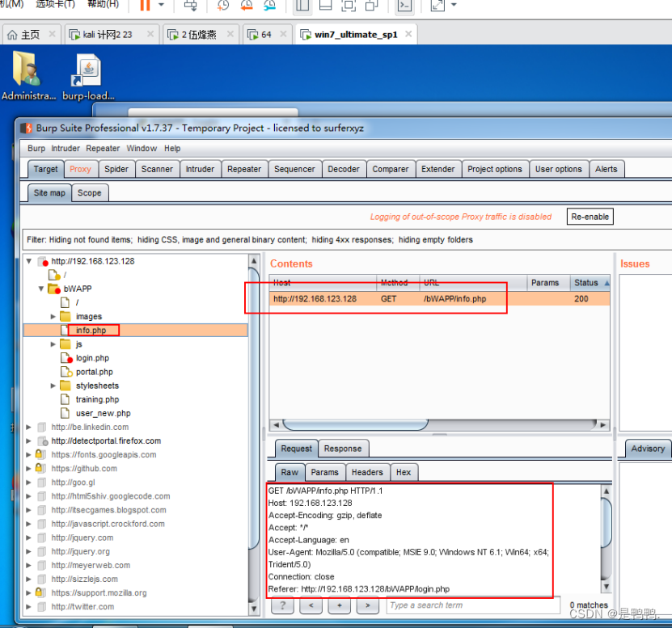Image resolution: width=672 pixels, height=628 pixels.
Task: Switch to the Extender tab
Action: pyautogui.click(x=438, y=169)
